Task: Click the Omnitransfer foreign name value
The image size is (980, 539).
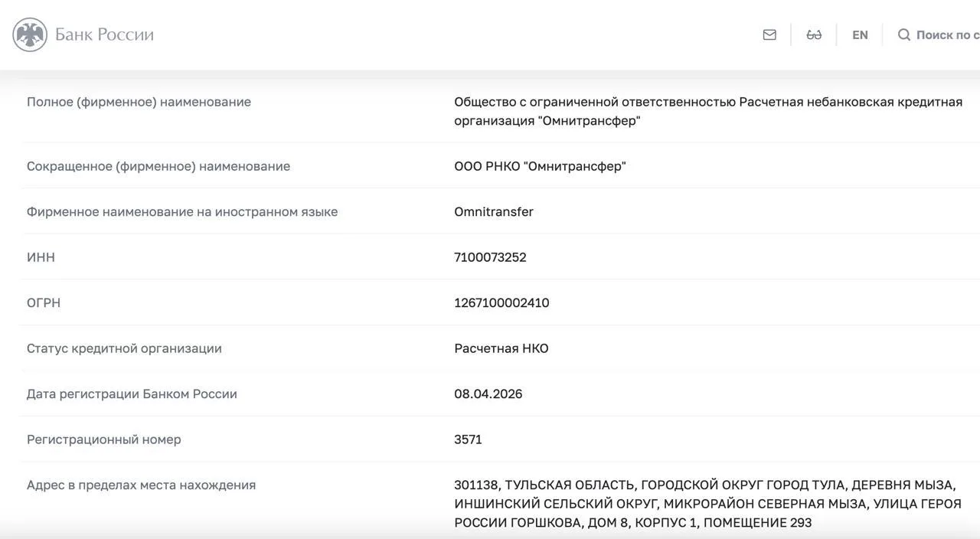Action: 494,212
